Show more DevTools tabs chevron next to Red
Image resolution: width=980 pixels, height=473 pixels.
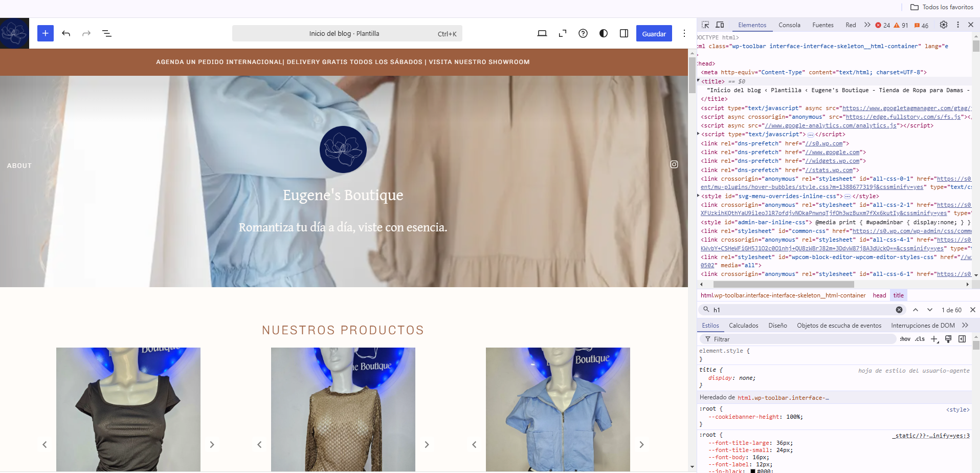867,25
